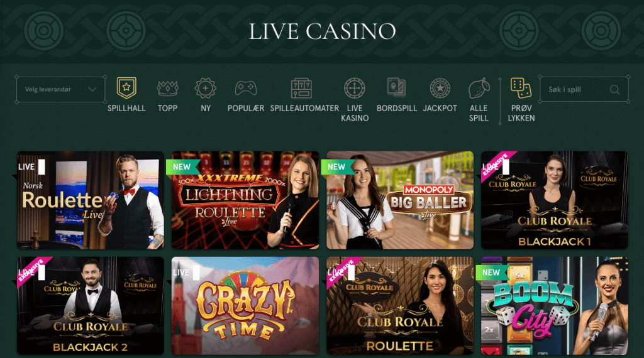Open Club Royale Blackjack 1 table
This screenshot has height=358, width=644.
(555, 200)
